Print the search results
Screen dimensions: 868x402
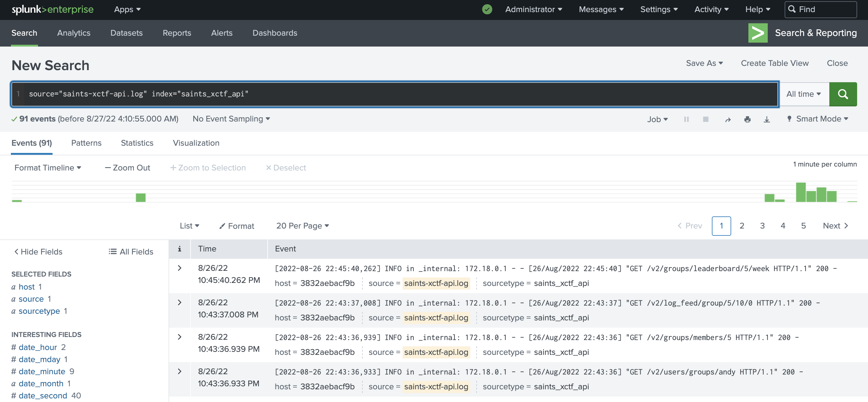(x=747, y=119)
